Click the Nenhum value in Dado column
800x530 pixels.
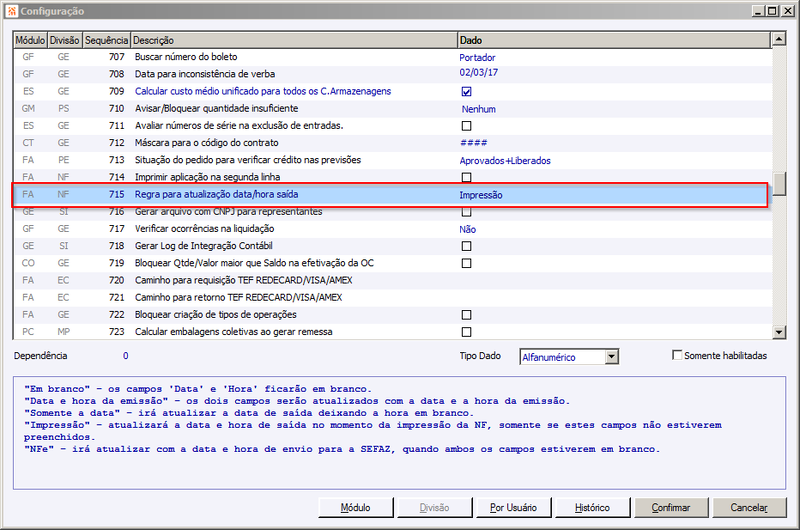(479, 109)
